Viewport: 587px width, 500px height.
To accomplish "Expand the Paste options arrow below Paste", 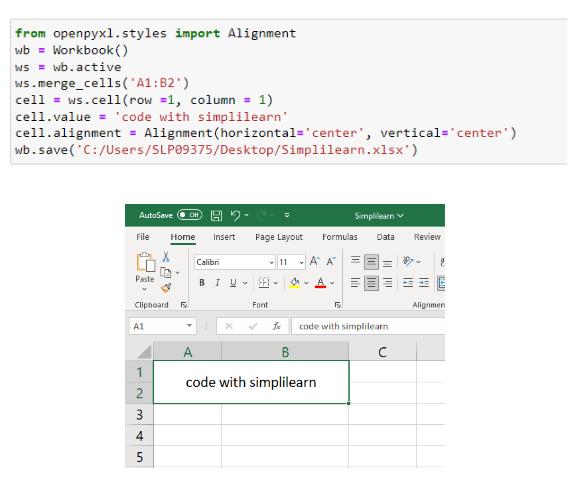I will (144, 289).
